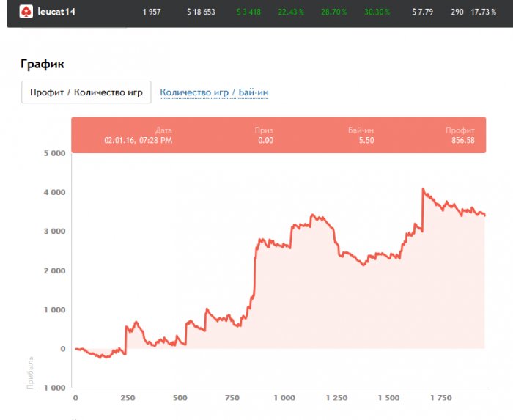Click the chart's highest peak near 4 000
Screen dimensions: 513x420
click(x=423, y=189)
